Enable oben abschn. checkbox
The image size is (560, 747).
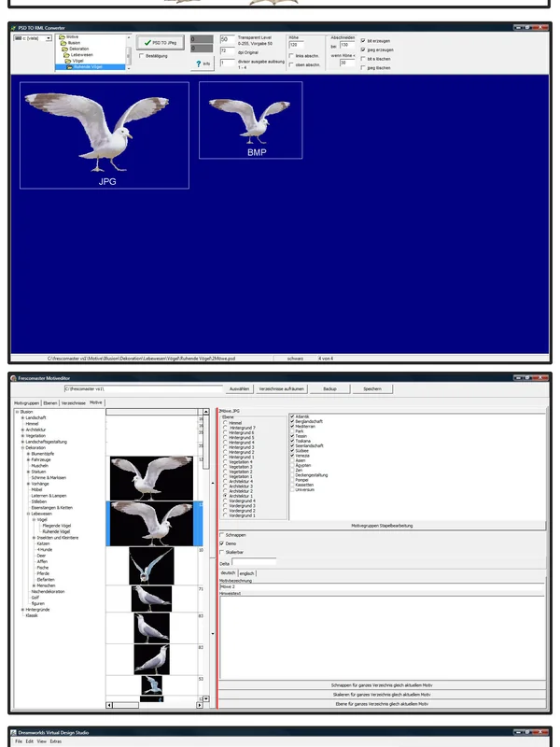pyautogui.click(x=291, y=64)
